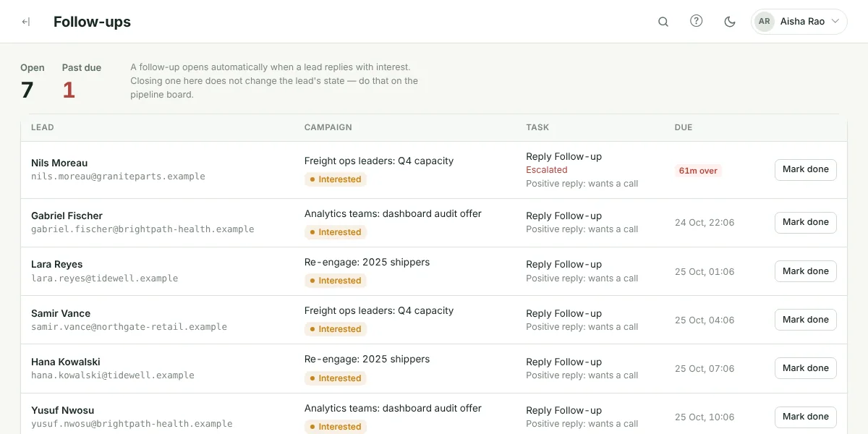Viewport: 868px width, 434px height.
Task: Mark Samir Vance's follow-up done
Action: (x=806, y=320)
